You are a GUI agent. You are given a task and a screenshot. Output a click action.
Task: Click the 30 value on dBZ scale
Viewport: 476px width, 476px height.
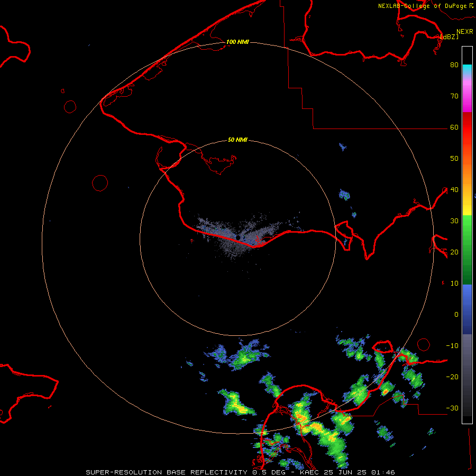[x=454, y=221]
